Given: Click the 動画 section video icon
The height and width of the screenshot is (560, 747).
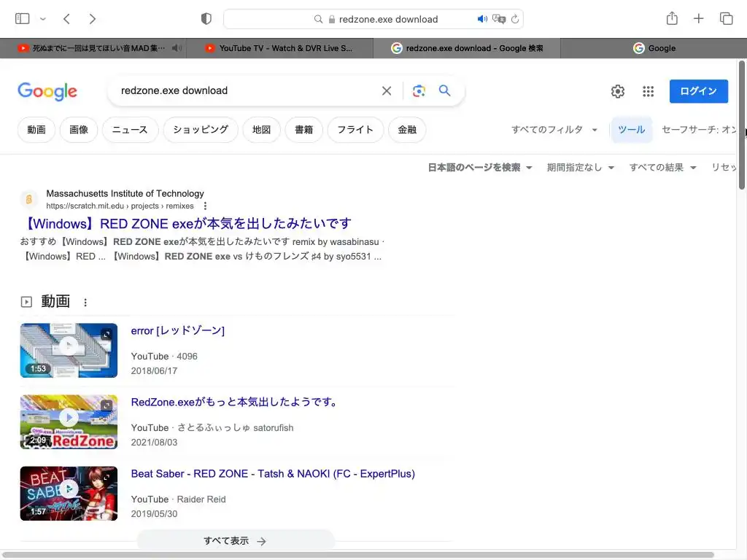Looking at the screenshot, I should [x=26, y=301].
